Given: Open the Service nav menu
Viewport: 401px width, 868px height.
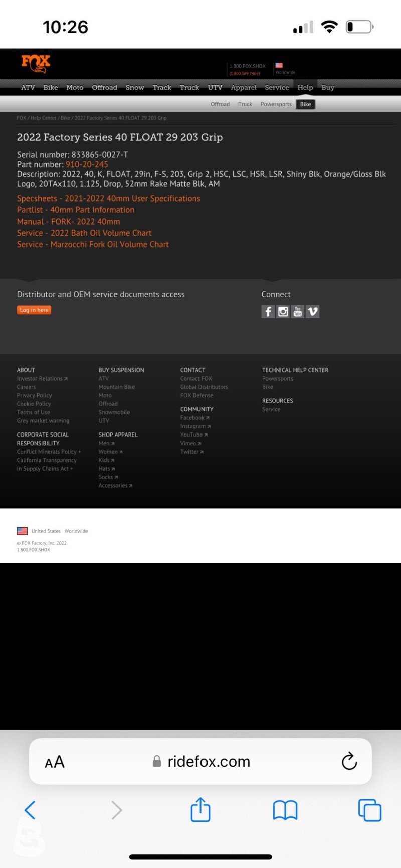Looking at the screenshot, I should pos(277,87).
